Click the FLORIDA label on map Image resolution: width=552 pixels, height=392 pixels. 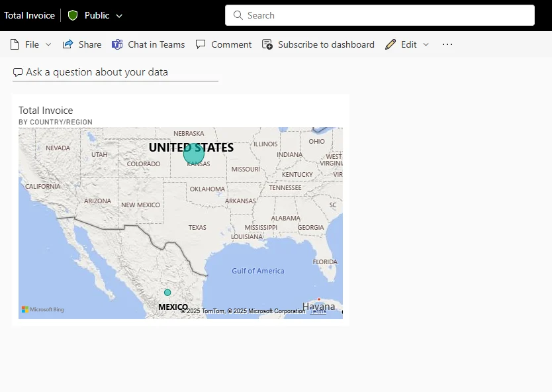325,262
